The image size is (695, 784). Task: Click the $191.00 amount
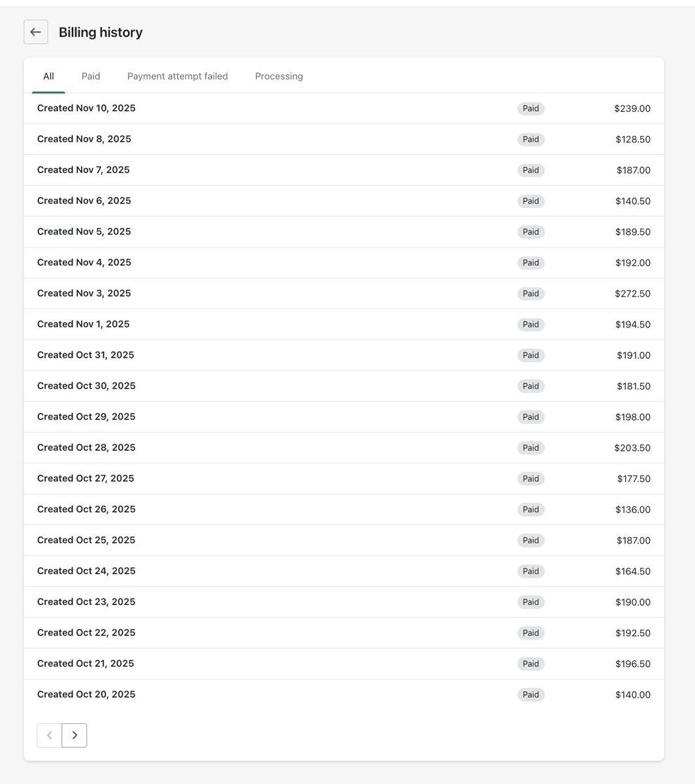pos(634,355)
